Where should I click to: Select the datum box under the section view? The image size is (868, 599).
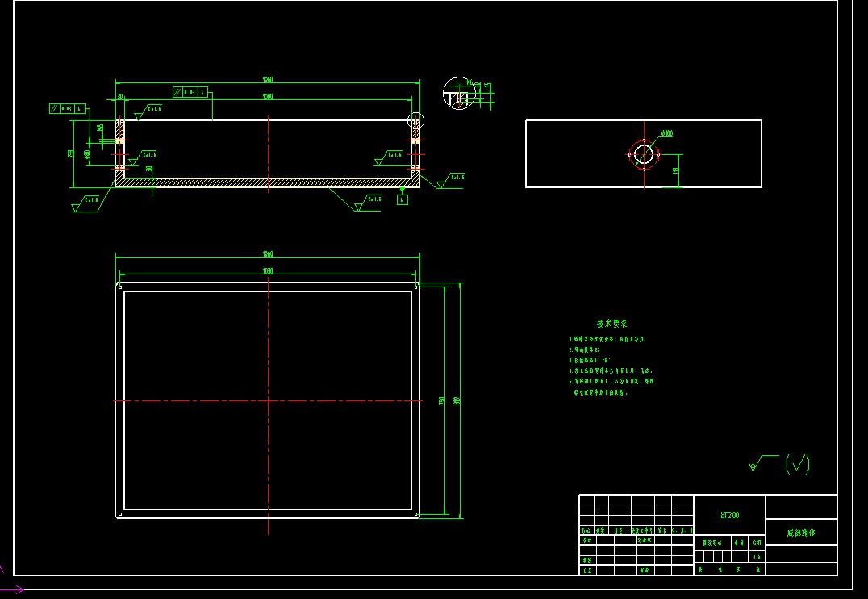point(403,199)
